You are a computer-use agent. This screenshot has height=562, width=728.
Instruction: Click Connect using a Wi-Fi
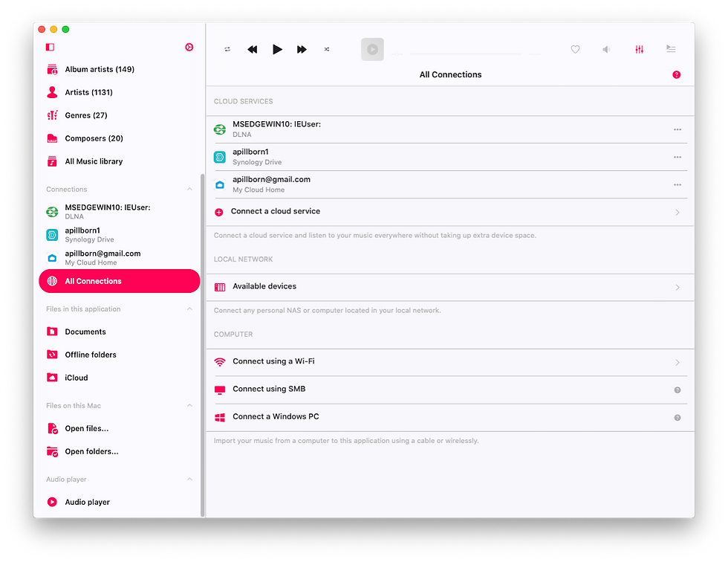(x=450, y=362)
